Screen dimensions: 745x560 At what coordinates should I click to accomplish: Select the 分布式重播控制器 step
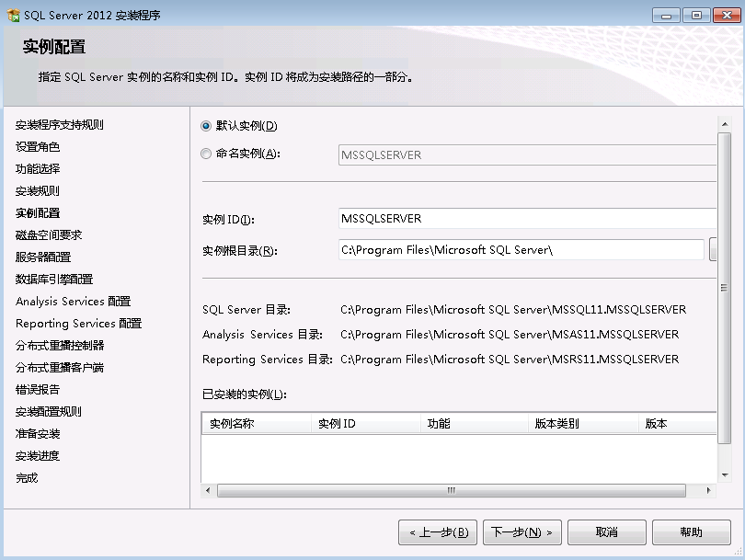[60, 346]
